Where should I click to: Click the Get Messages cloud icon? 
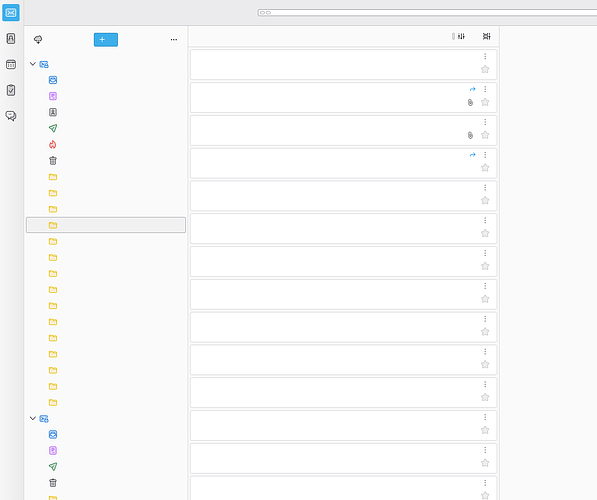(38, 40)
